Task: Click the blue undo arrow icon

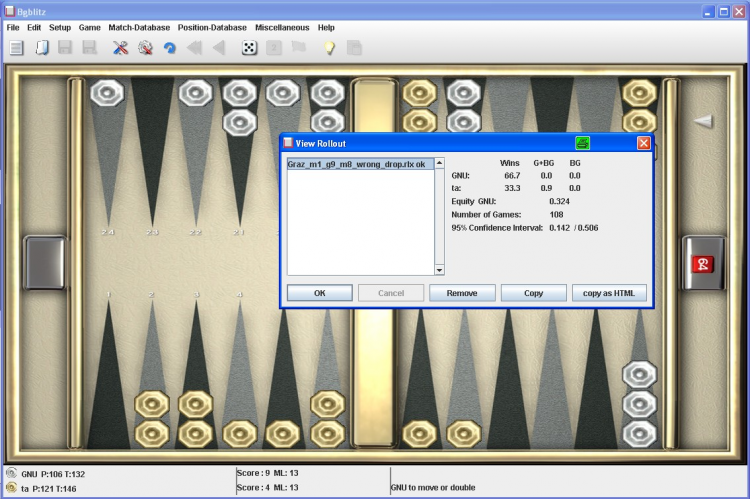Action: click(170, 47)
